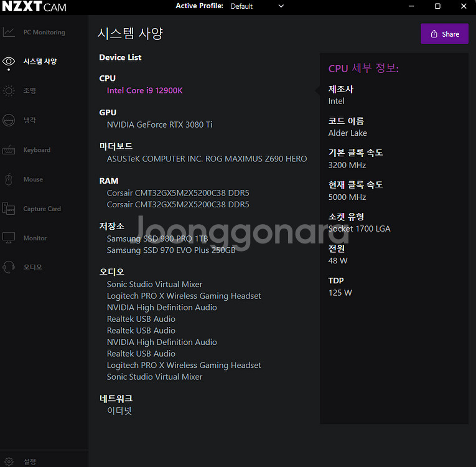This screenshot has width=476, height=467.
Task: Select second Corsair CMT32GX5M2X5200C38 DDR5 entry
Action: pyautogui.click(x=178, y=204)
